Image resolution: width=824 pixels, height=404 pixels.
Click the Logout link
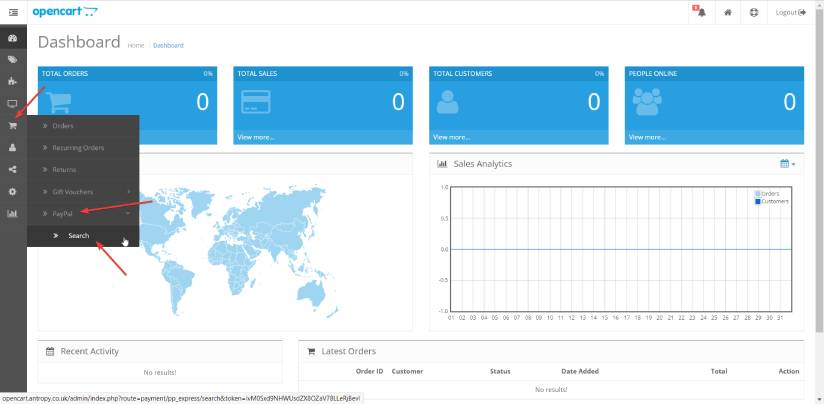tap(790, 12)
